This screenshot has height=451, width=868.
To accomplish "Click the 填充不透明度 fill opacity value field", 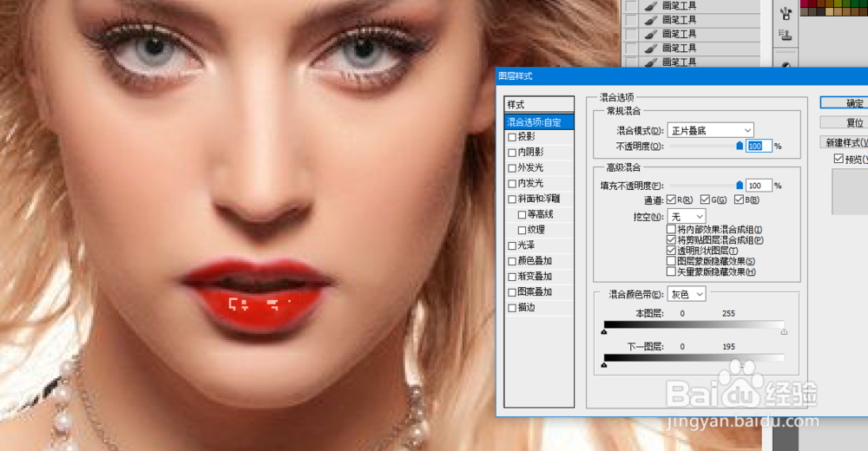I will tap(758, 186).
